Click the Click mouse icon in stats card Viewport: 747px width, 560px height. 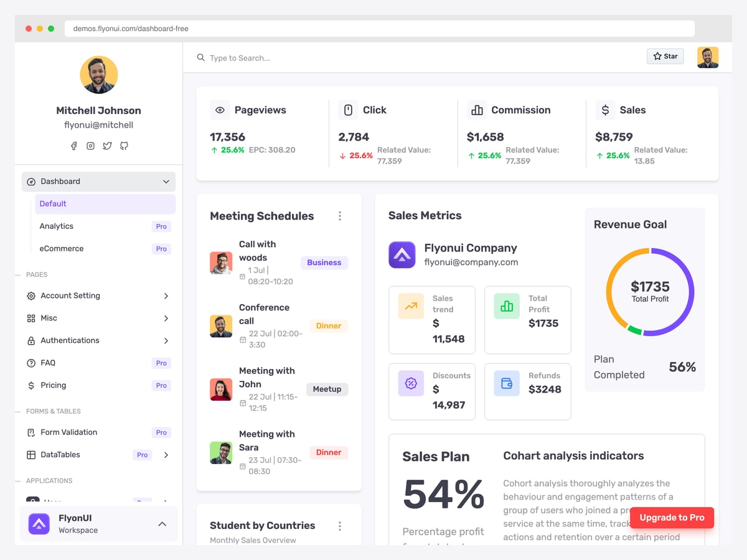pyautogui.click(x=349, y=110)
